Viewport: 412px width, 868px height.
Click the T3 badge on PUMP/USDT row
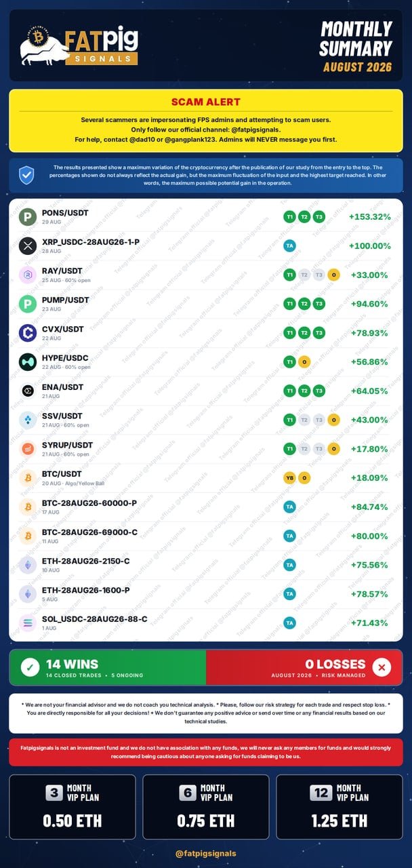point(319,304)
